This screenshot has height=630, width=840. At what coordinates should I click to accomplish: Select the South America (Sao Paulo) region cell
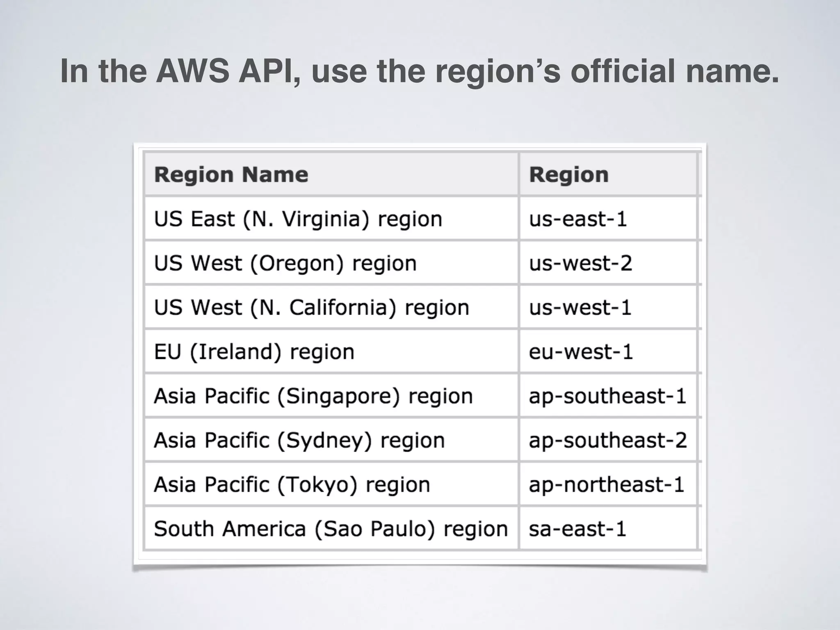[331, 529]
